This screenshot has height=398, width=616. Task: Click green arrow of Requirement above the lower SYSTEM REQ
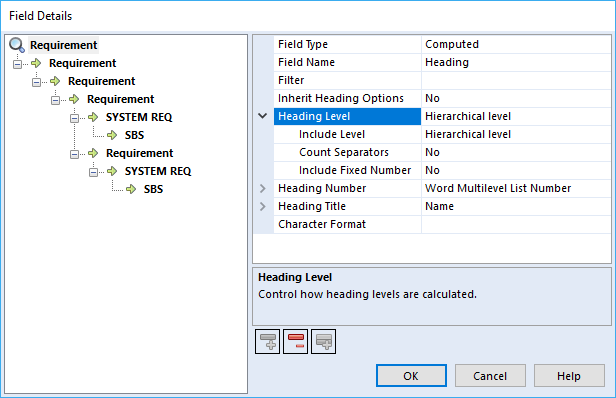[93, 153]
